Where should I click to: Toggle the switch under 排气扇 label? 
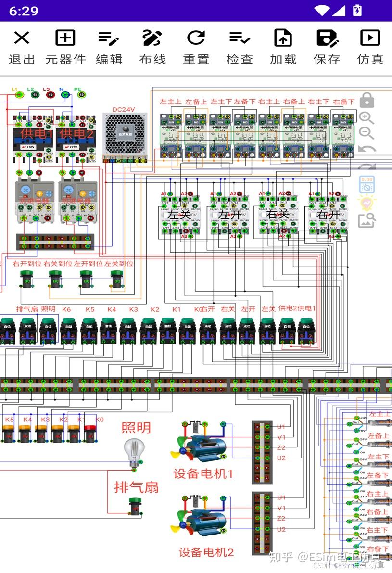coord(27,331)
